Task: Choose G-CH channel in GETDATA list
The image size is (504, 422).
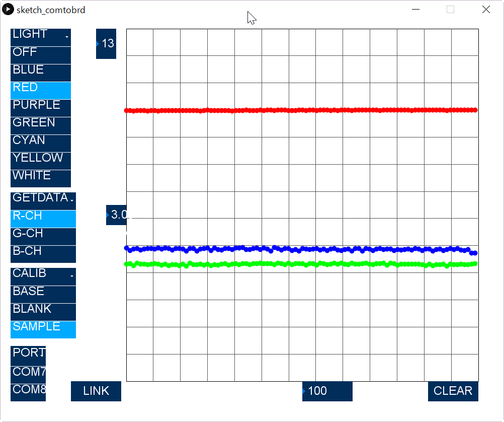Action: (43, 237)
